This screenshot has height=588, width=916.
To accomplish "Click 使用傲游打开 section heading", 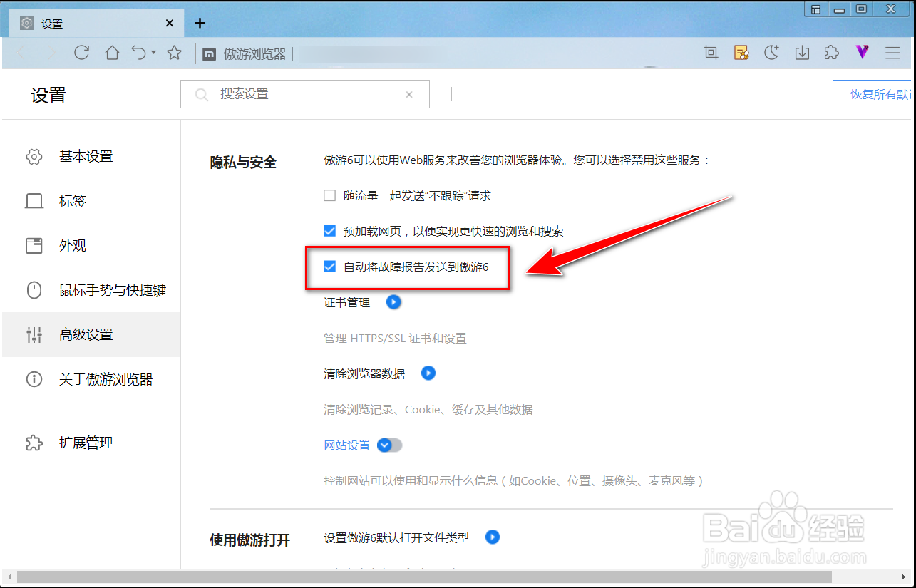I will coord(249,540).
